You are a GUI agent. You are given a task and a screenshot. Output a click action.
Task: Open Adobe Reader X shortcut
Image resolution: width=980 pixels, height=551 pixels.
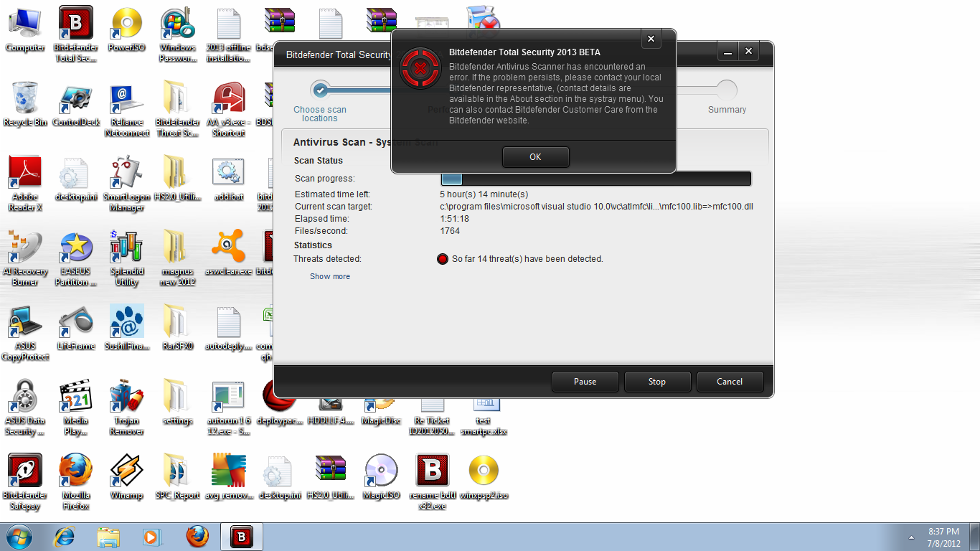click(x=25, y=184)
